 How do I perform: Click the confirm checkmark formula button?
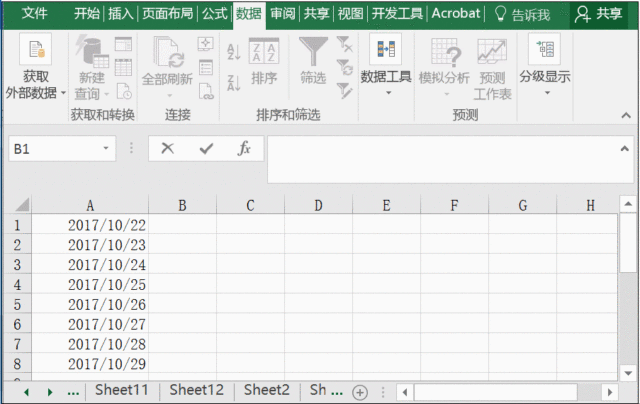[206, 148]
